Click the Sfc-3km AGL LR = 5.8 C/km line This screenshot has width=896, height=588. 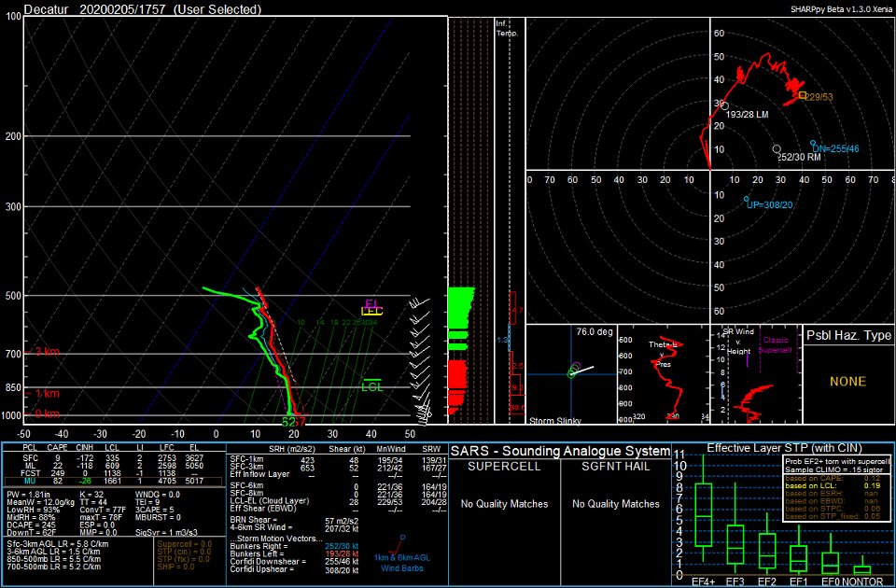coord(57,544)
